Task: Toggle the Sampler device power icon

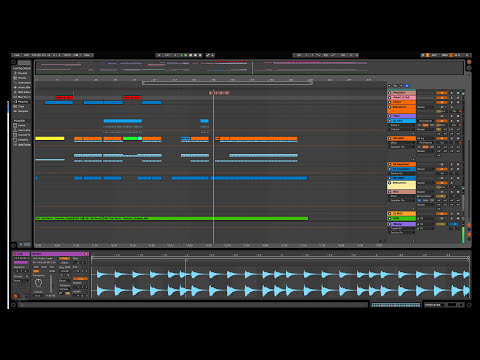Action: click(86, 254)
